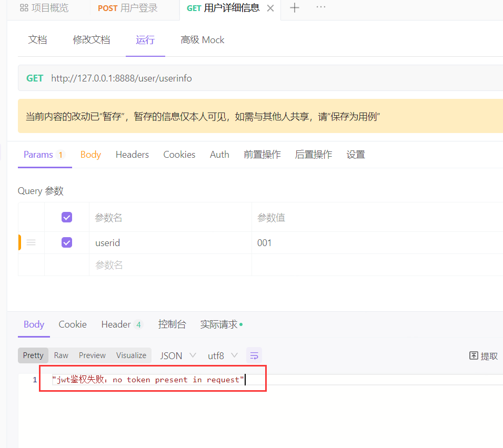Click the ellipsis icon on the tab bar

[320, 8]
